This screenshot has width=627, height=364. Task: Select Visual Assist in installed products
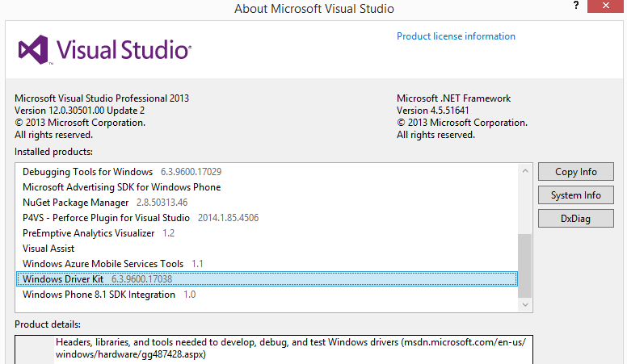[x=267, y=249]
